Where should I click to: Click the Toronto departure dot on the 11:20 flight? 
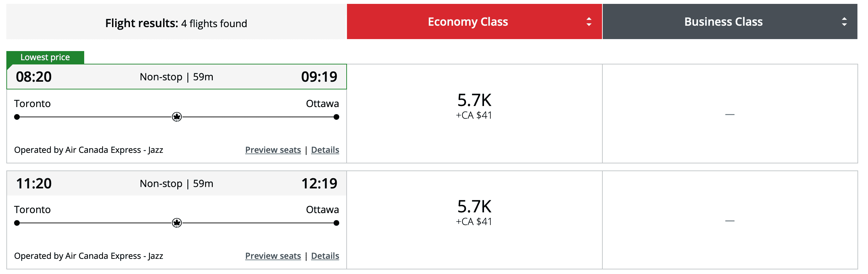[17, 223]
